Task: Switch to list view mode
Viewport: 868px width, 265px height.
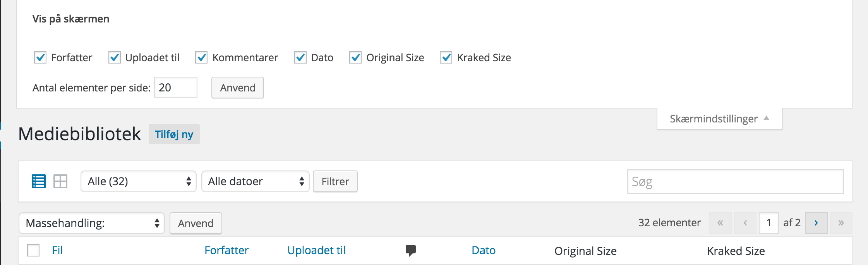Action: (39, 181)
